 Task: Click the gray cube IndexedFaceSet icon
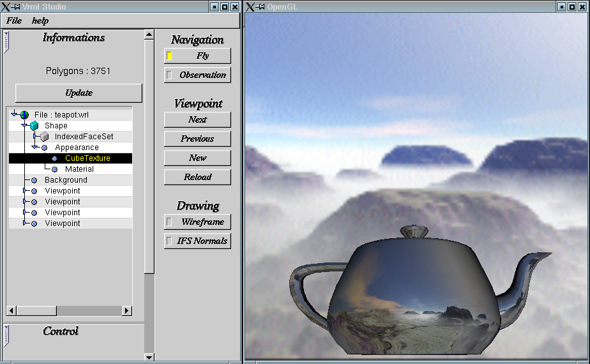44,137
